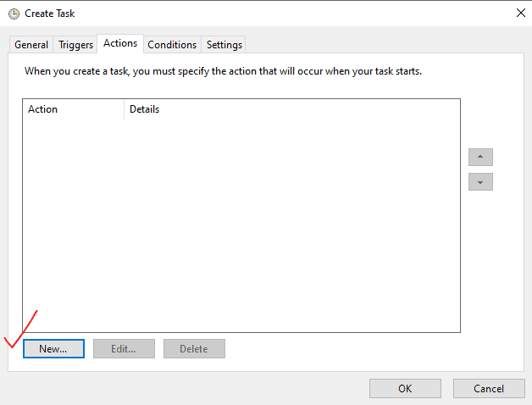The height and width of the screenshot is (405, 532).
Task: Open the Triggers tab
Action: coord(75,45)
